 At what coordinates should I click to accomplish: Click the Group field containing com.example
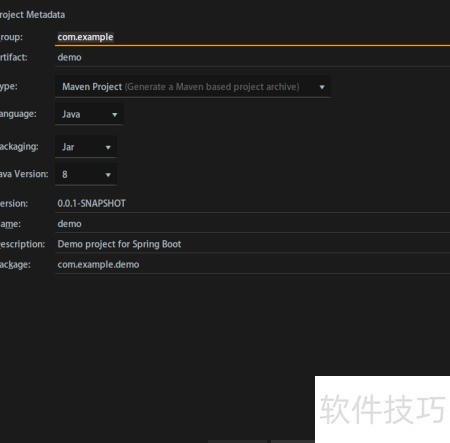(x=252, y=37)
